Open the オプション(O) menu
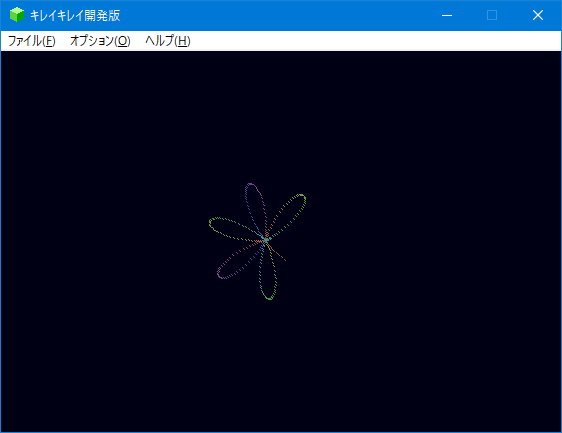The image size is (562, 433). [100, 41]
